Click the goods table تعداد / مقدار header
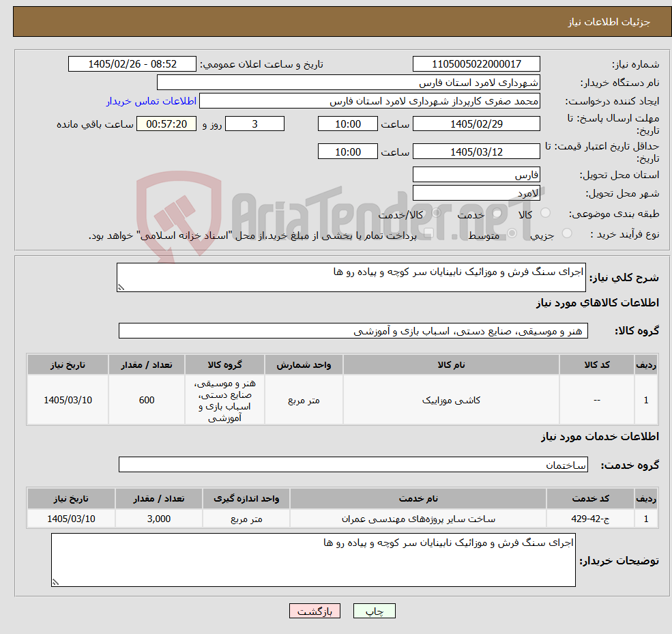The width and height of the screenshot is (672, 634). pyautogui.click(x=147, y=365)
